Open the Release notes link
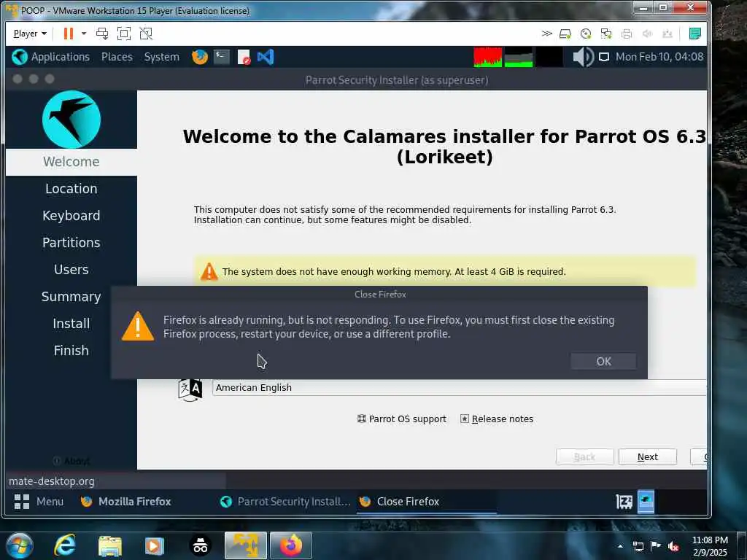 [496, 419]
